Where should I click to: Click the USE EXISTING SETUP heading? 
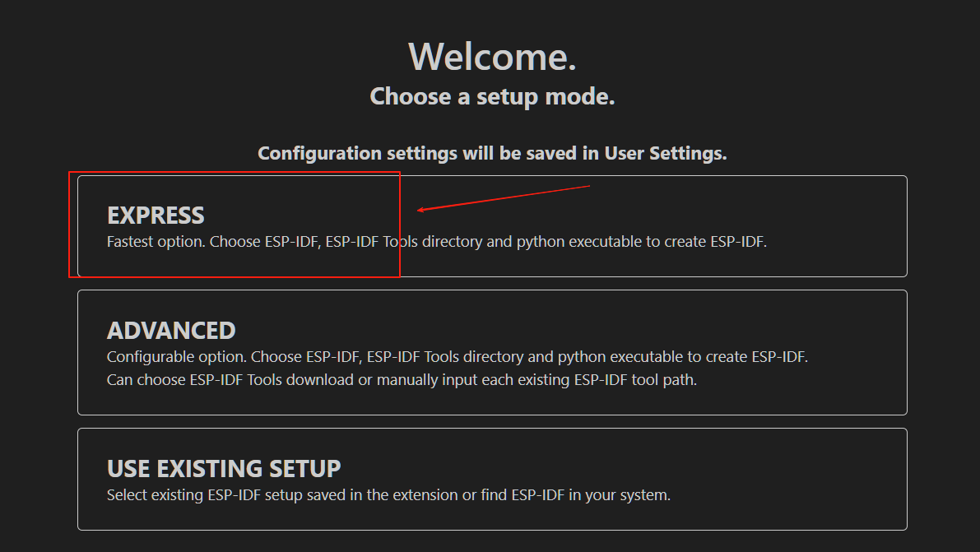[224, 469]
